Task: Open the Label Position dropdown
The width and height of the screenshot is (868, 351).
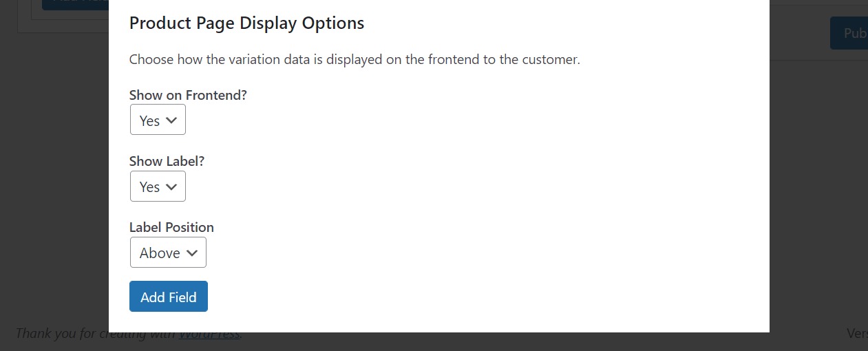Action: (x=168, y=253)
